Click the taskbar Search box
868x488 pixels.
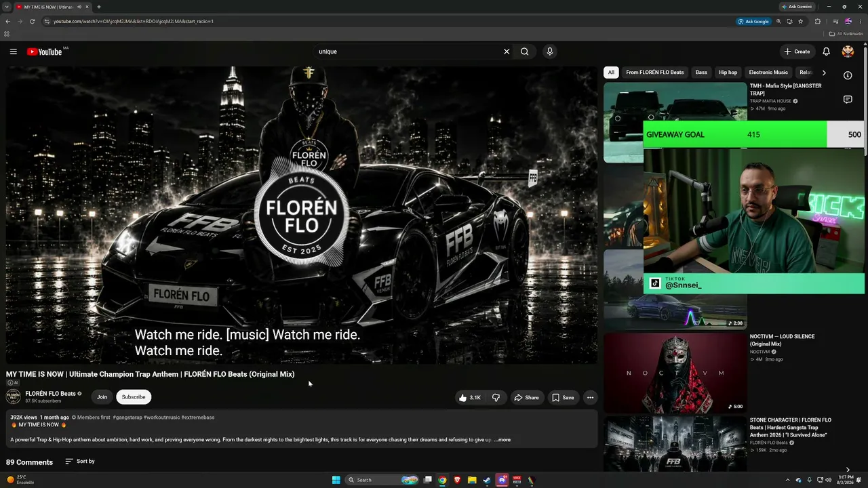(x=383, y=480)
